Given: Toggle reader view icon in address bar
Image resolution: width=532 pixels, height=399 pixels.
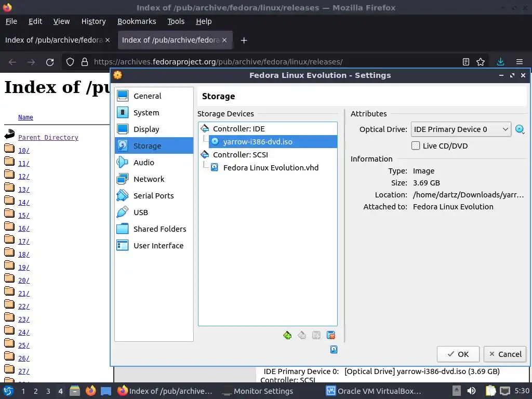Looking at the screenshot, I should click(466, 62).
